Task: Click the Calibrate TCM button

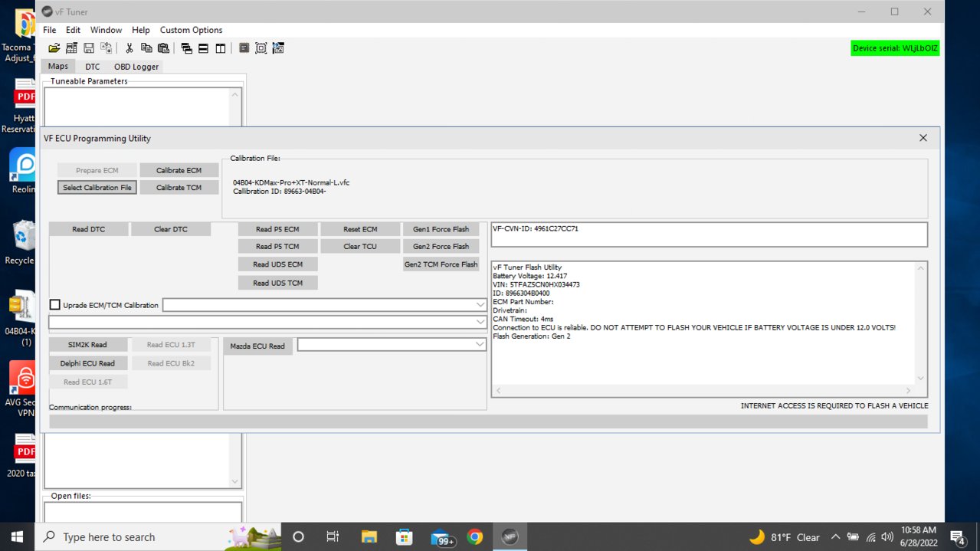Action: pos(179,188)
